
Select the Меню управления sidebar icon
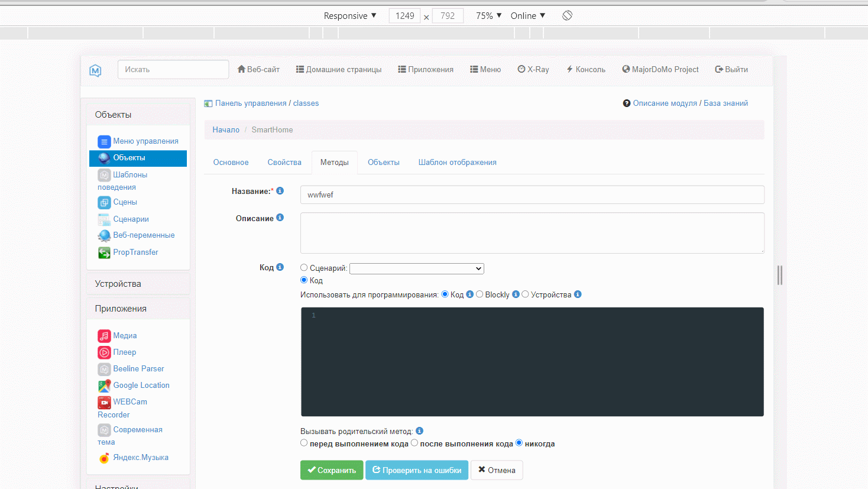(x=104, y=141)
